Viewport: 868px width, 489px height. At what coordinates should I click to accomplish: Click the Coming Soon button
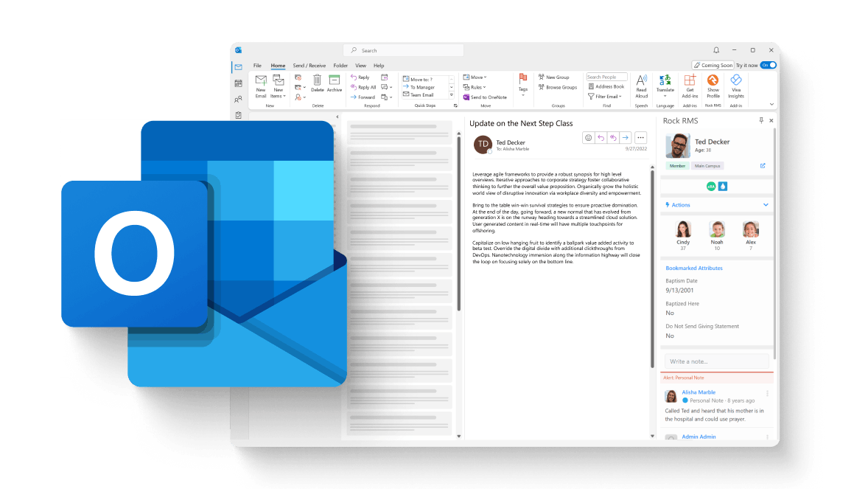[x=713, y=66]
